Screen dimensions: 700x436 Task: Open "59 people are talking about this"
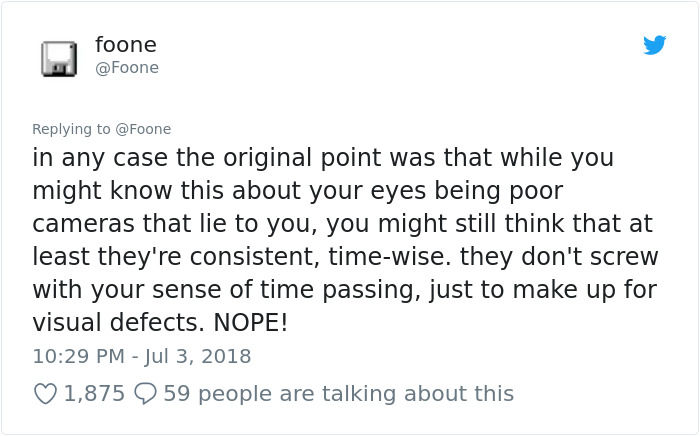338,393
